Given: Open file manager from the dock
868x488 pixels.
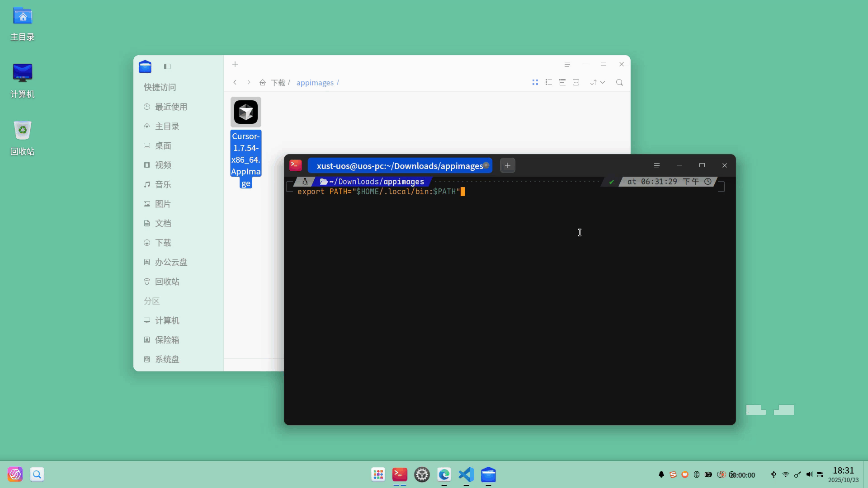Looking at the screenshot, I should (x=488, y=474).
